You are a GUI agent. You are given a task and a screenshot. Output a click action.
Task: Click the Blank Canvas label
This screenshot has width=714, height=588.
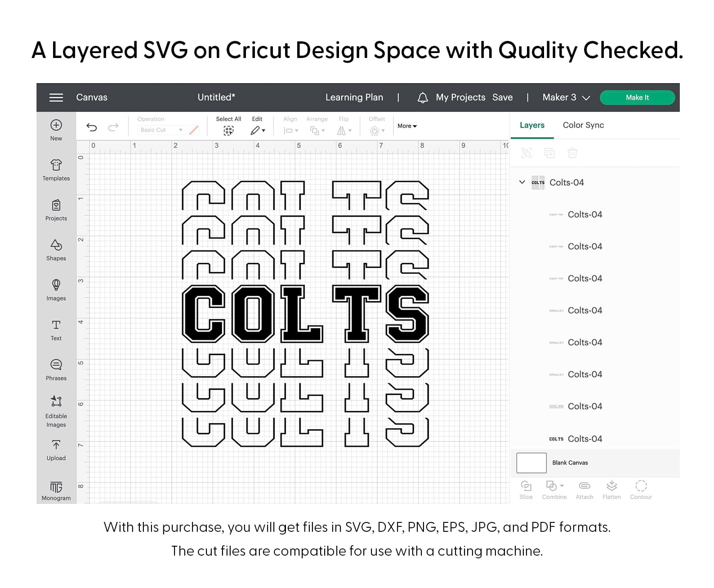570,463
